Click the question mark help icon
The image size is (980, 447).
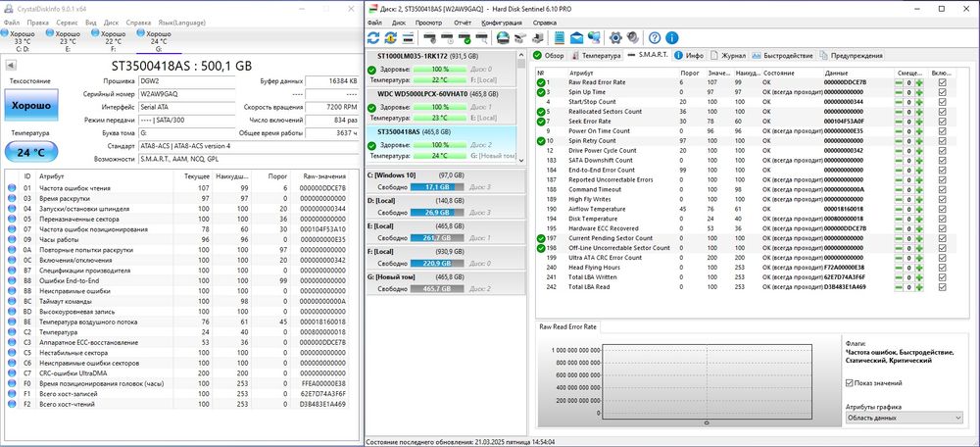coord(655,37)
